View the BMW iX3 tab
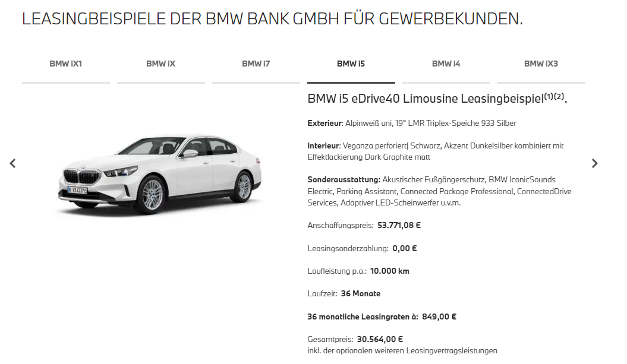Image resolution: width=627 pixels, height=364 pixels. [541, 64]
